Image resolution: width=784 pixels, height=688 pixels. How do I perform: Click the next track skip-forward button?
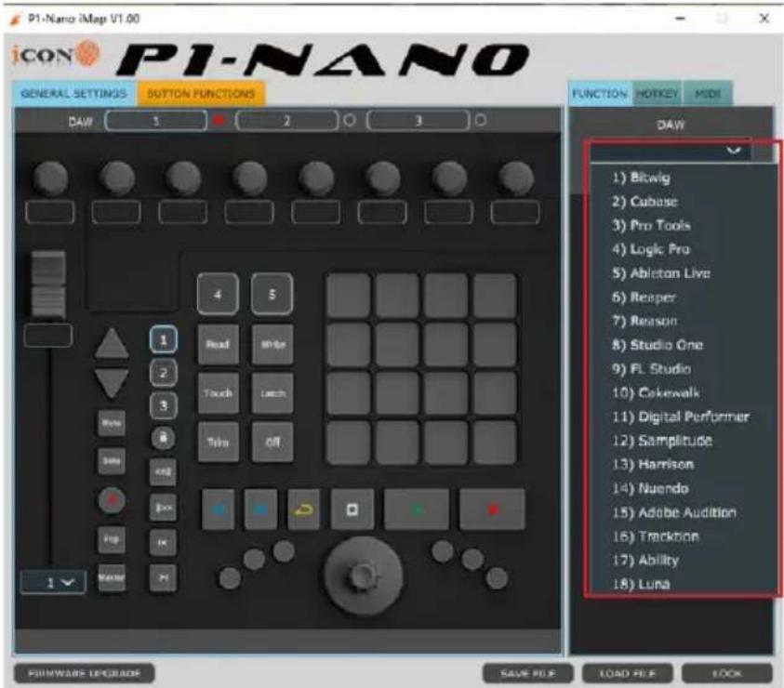[x=163, y=578]
